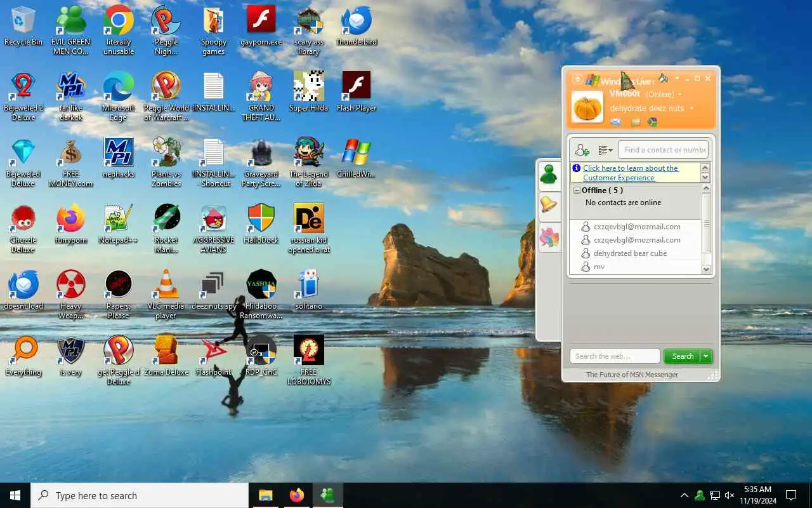Open the Search button dropdown arrow
This screenshot has width=812, height=508.
705,356
